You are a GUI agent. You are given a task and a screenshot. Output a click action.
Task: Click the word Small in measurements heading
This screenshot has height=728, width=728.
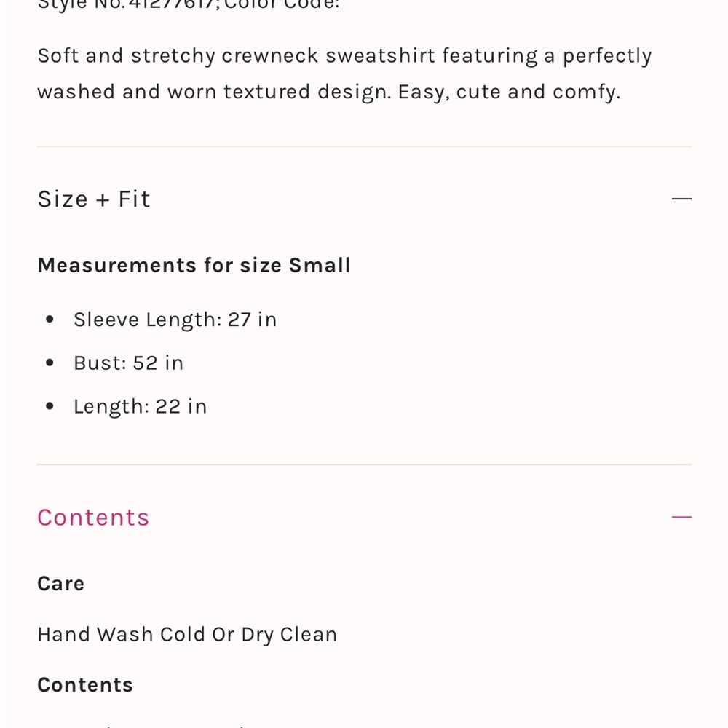coord(320,266)
